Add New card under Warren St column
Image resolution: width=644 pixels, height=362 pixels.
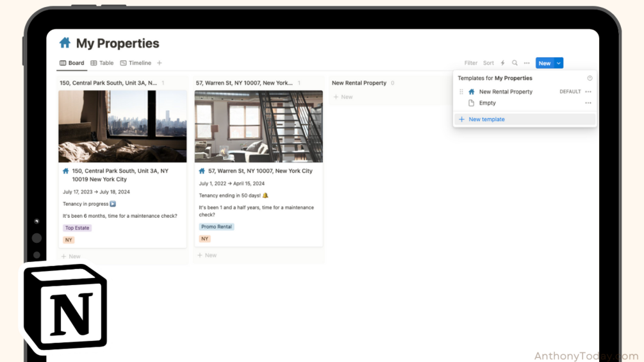pyautogui.click(x=207, y=255)
